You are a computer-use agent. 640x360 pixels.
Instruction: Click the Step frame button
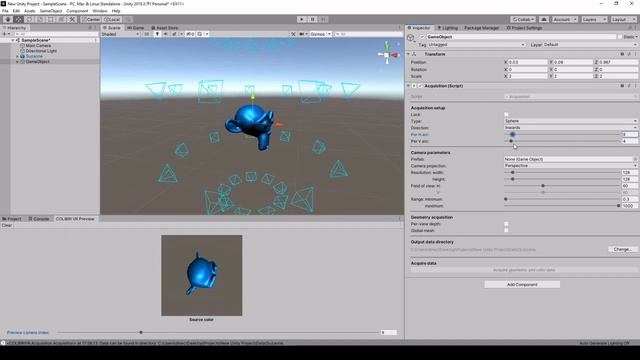pos(323,19)
